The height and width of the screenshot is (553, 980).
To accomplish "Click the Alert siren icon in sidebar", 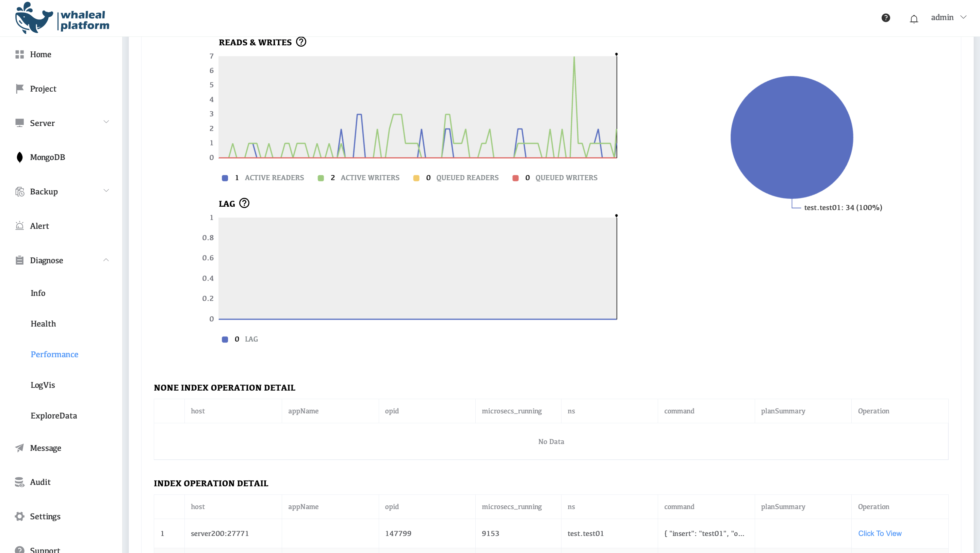I will [20, 226].
